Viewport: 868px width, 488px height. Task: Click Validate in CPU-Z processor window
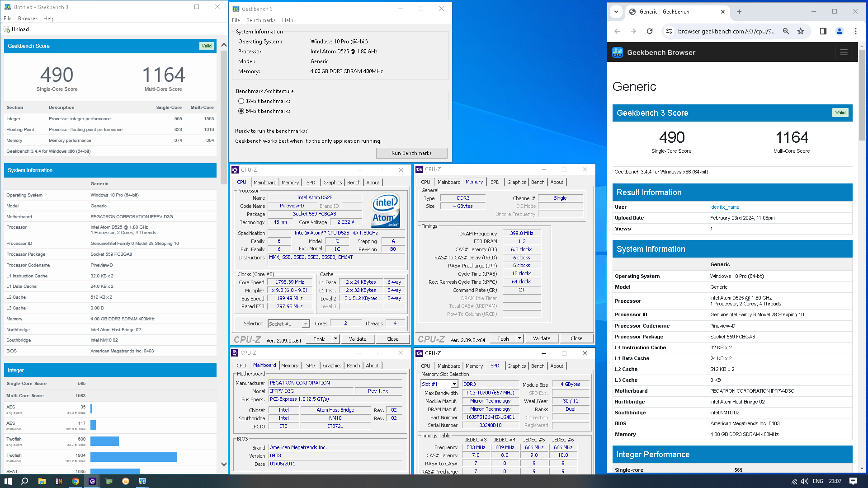[x=358, y=339]
